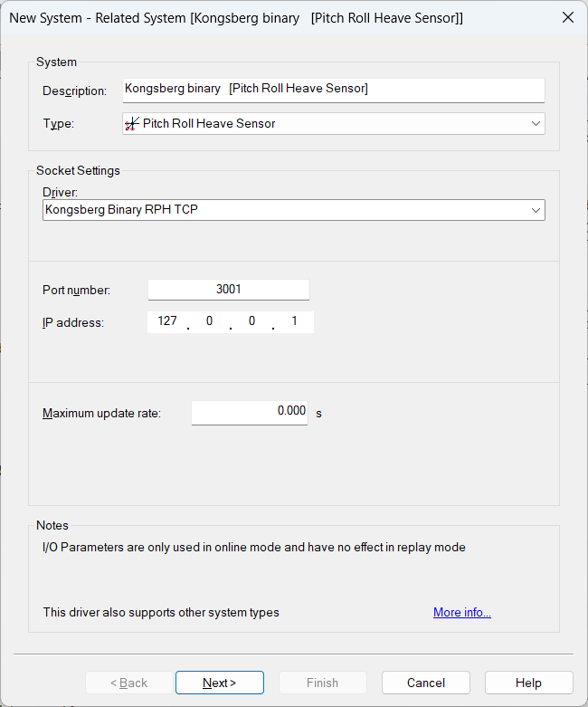Close the New System dialog
Image resolution: width=588 pixels, height=707 pixels.
568,17
